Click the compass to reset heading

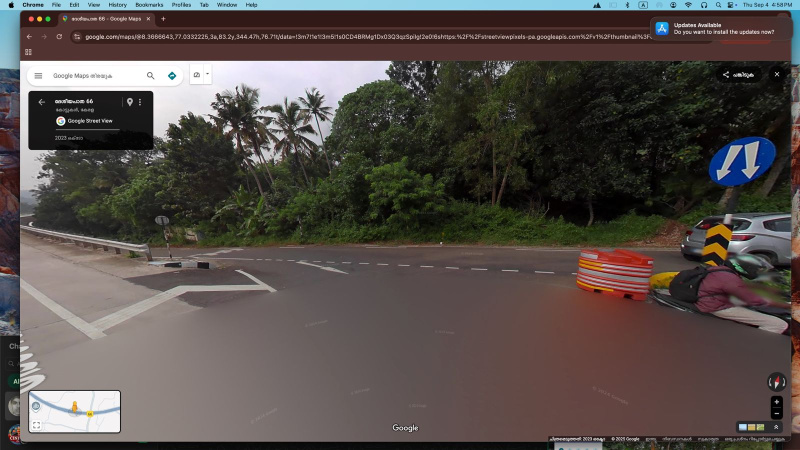pyautogui.click(x=776, y=381)
